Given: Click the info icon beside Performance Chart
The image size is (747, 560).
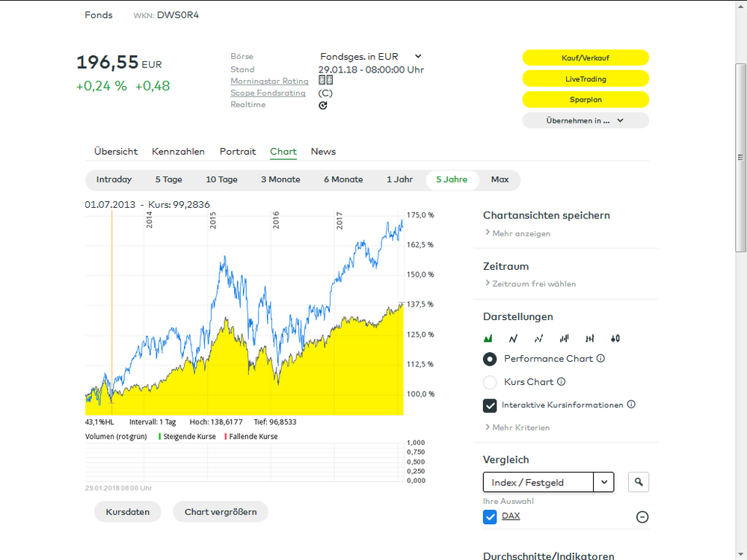Looking at the screenshot, I should pyautogui.click(x=602, y=359).
